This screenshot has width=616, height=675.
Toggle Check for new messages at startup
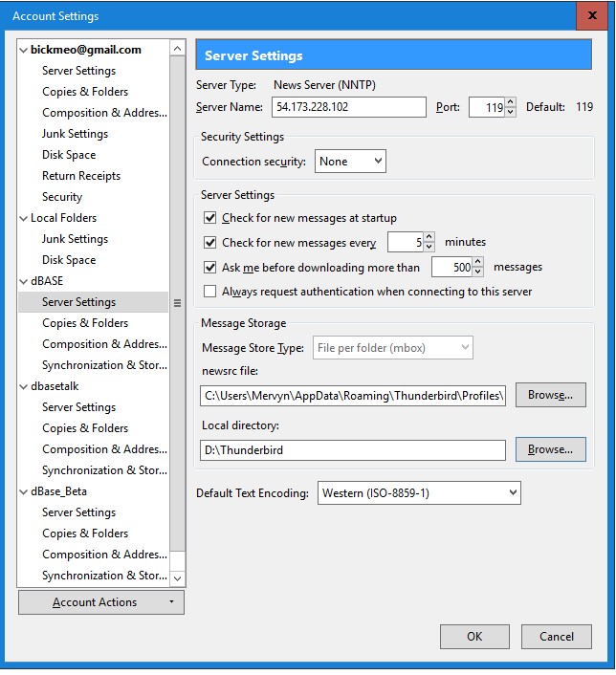211,218
